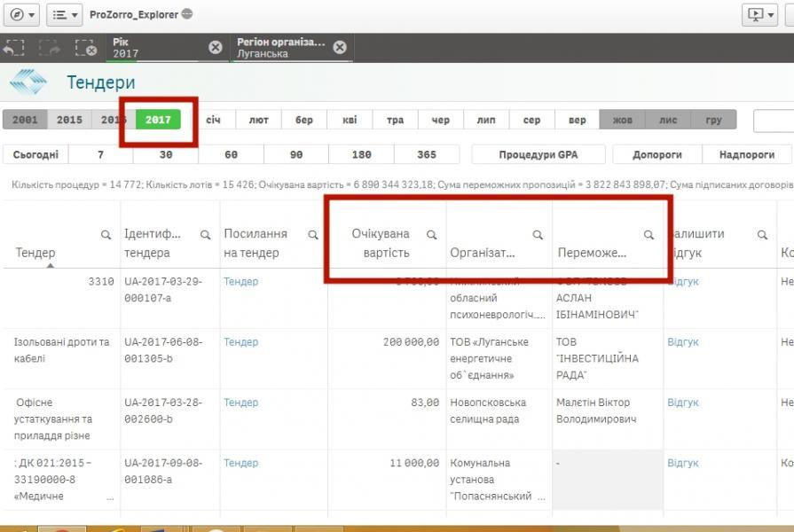Open the navigation compass menu

[x=22, y=15]
